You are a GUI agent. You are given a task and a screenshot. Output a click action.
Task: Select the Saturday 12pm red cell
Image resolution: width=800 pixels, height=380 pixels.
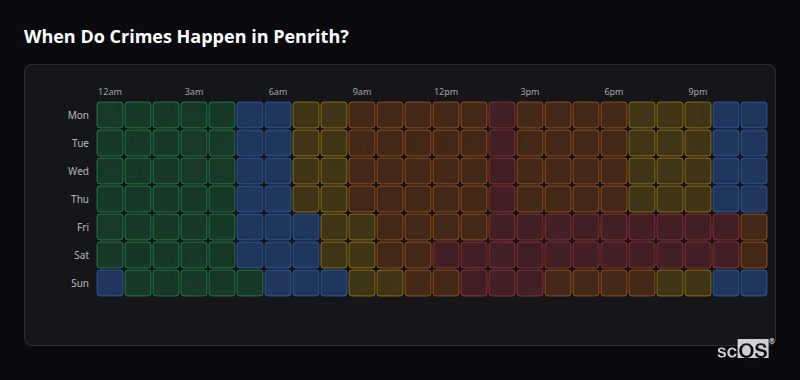click(x=446, y=255)
